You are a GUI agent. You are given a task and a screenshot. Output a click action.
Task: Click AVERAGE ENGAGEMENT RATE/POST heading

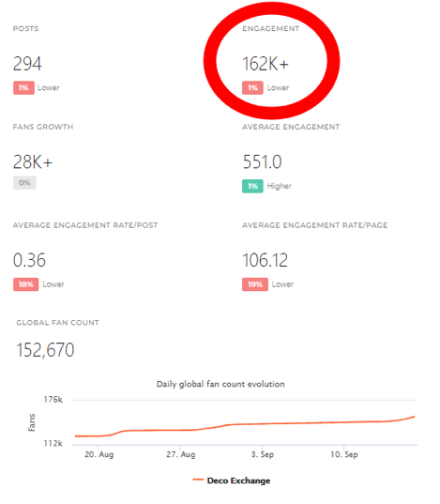[85, 225]
